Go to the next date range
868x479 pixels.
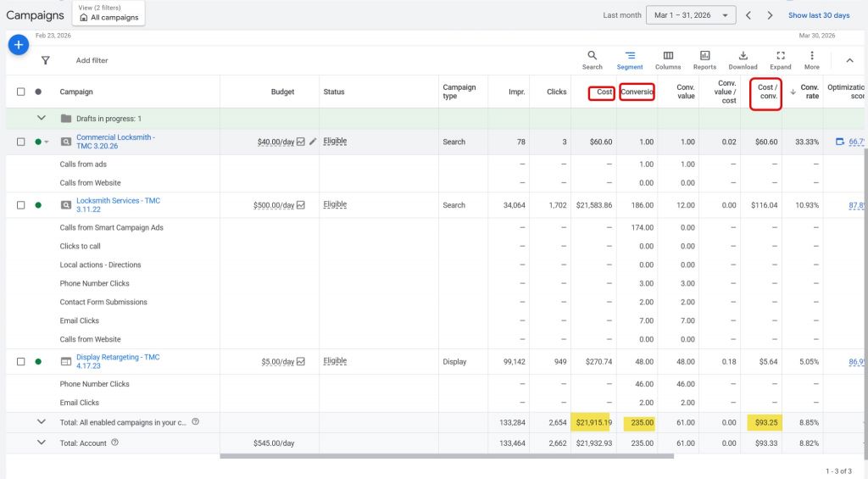click(770, 15)
